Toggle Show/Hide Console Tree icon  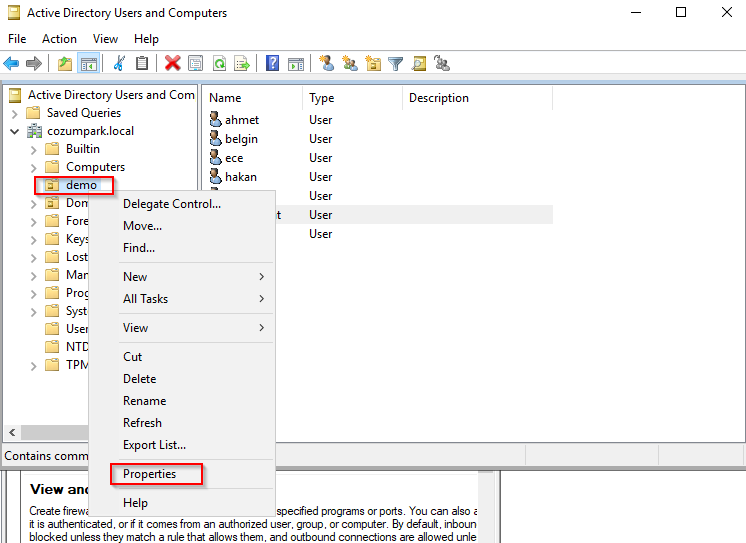(89, 63)
